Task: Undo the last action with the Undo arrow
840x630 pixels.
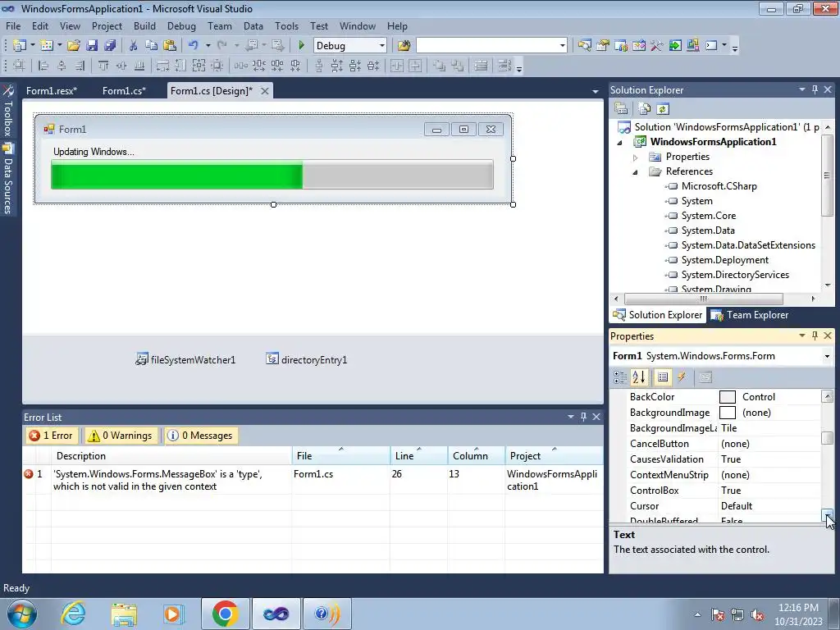Action: [x=194, y=46]
